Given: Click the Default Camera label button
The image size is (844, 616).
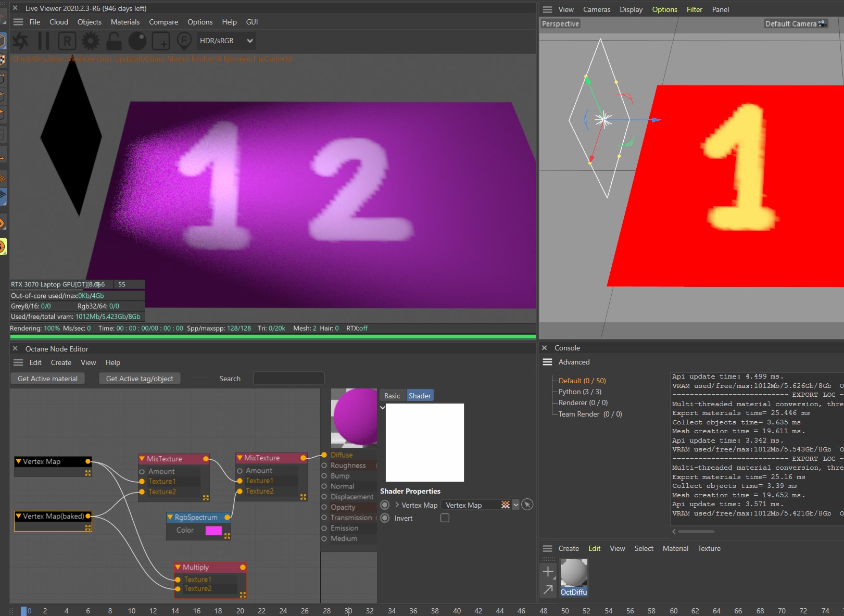Looking at the screenshot, I should (x=795, y=23).
